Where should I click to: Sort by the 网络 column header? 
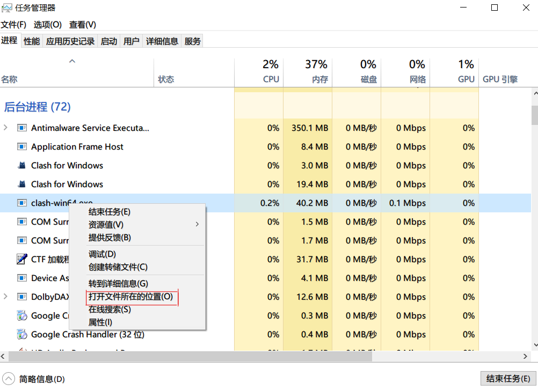[x=405, y=72]
